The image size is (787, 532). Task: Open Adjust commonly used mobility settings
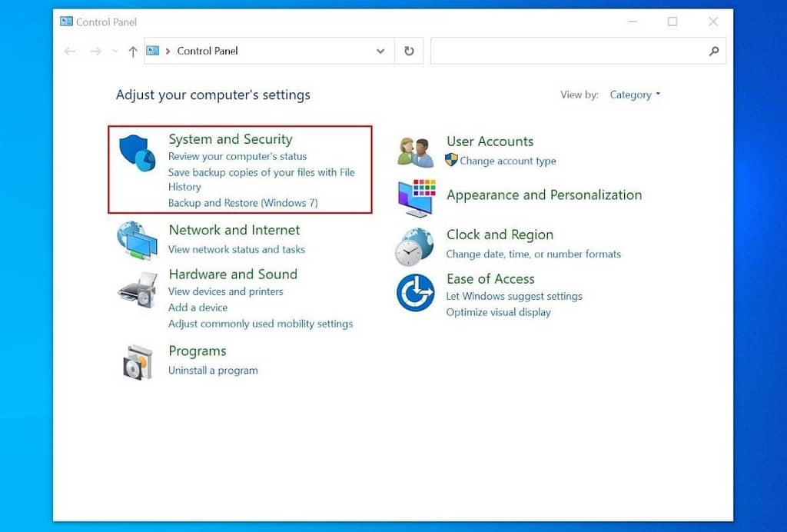[x=261, y=324]
